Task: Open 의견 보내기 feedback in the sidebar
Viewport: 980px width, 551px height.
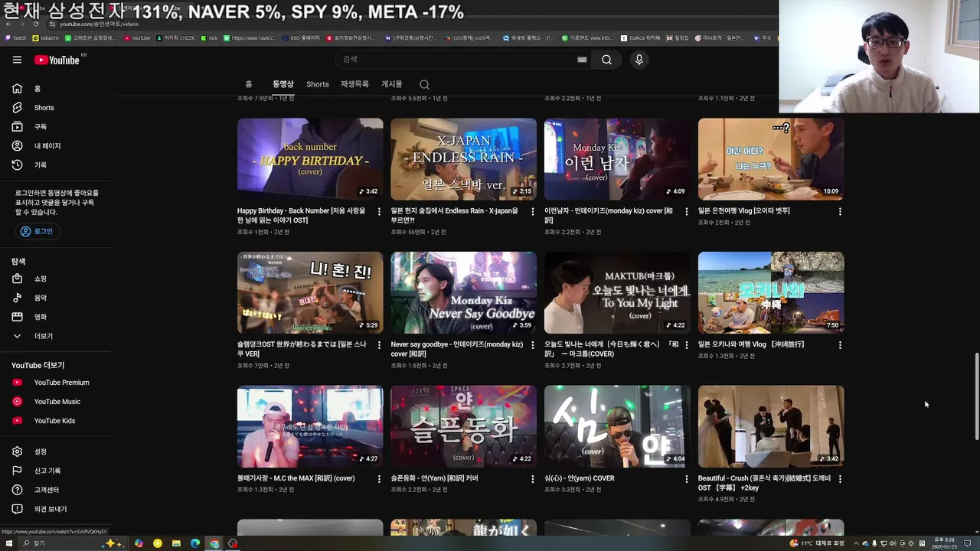Action: click(56, 509)
